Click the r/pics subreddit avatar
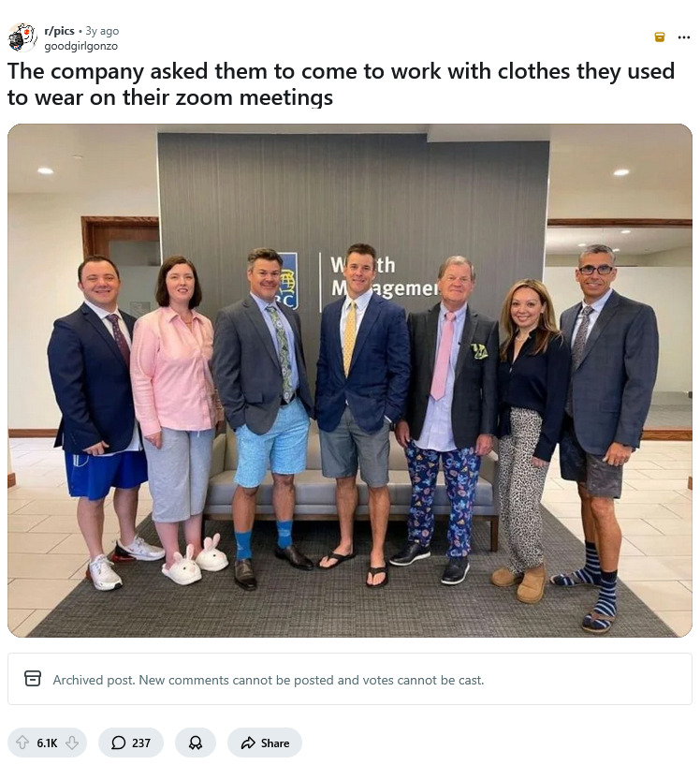The width and height of the screenshot is (700, 765). tap(22, 37)
